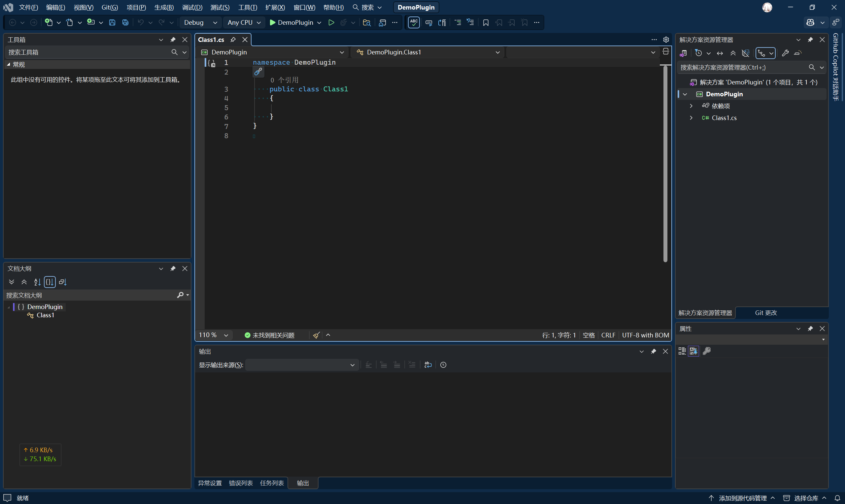Viewport: 845px width, 504px height.
Task: Click Collapse All in Solution Explorer
Action: click(733, 53)
